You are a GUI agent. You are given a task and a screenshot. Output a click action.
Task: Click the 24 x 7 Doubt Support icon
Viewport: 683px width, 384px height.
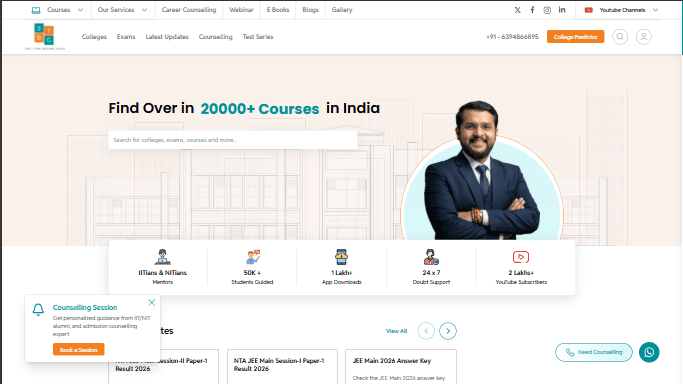pyautogui.click(x=431, y=257)
